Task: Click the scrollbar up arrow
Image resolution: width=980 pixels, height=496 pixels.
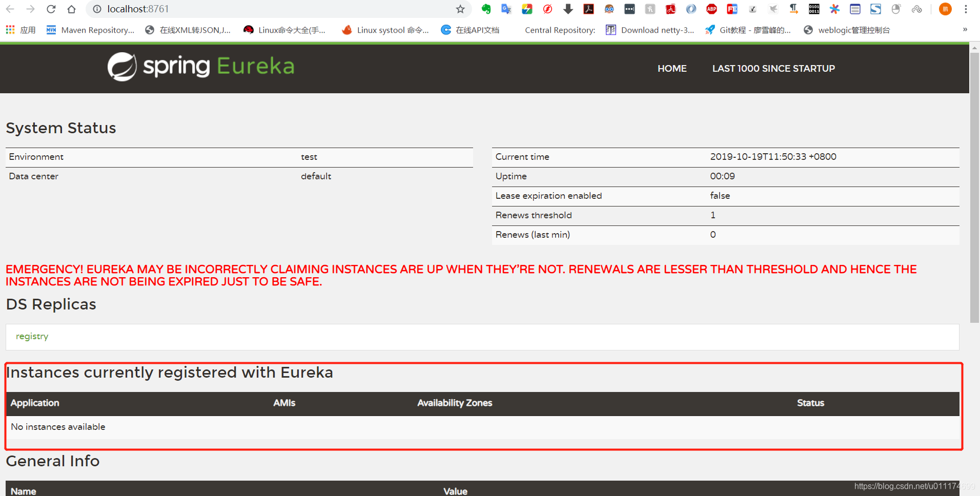Action: 974,48
